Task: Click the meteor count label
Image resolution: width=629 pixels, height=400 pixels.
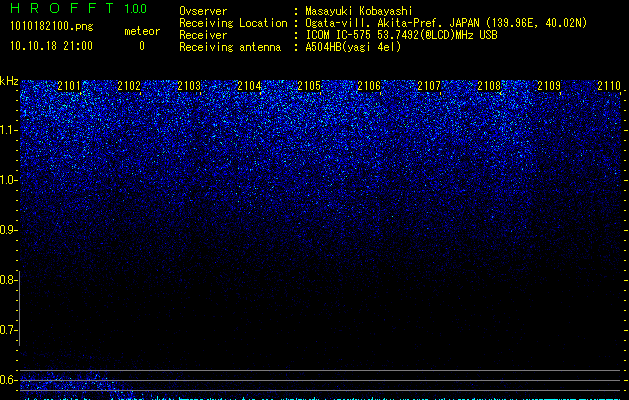Action: 142,31
